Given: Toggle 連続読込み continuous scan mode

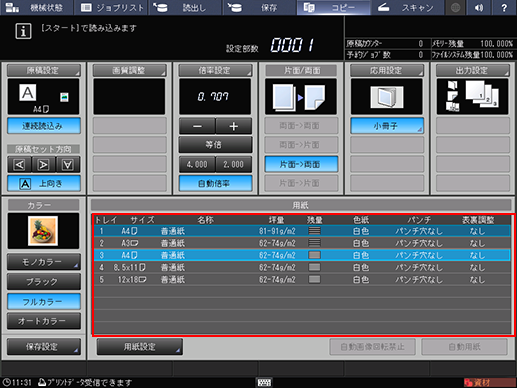Looking at the screenshot, I should [44, 126].
